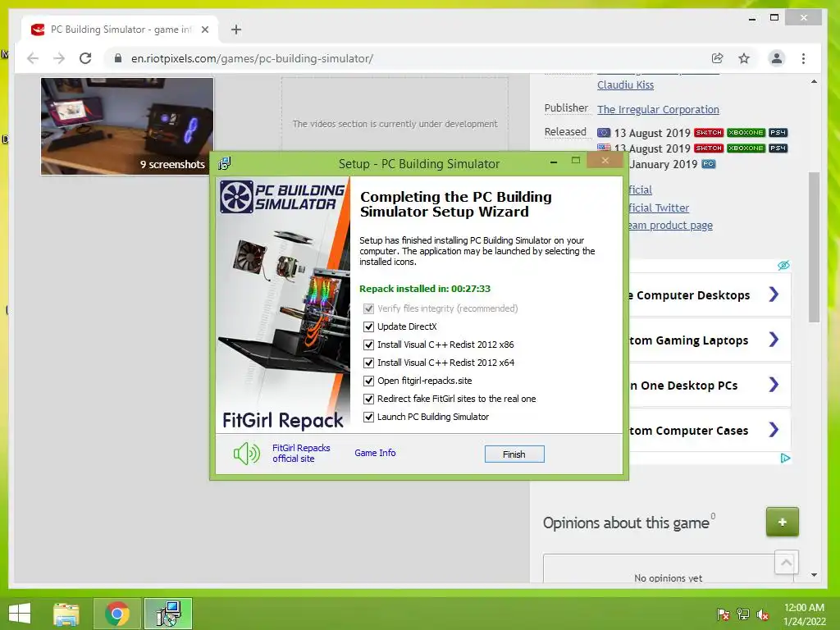
Task: Open The Irregular Corporation publisher link
Action: 658,109
